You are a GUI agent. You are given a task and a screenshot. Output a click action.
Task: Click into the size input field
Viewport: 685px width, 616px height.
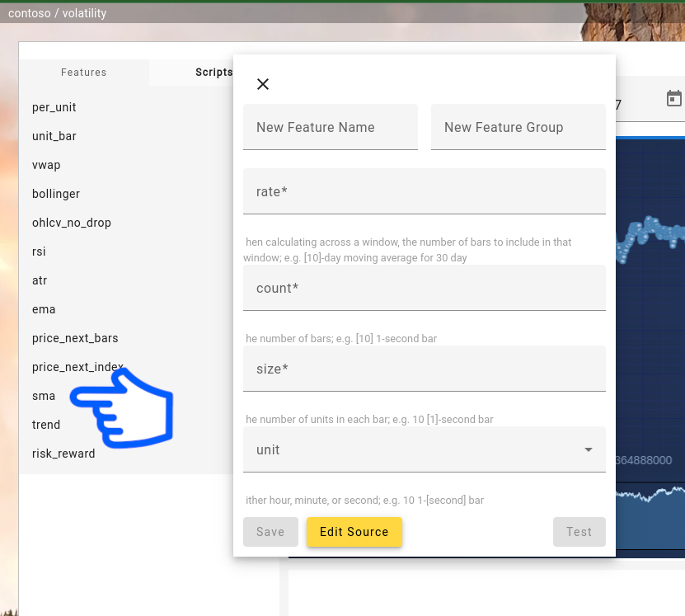[424, 369]
